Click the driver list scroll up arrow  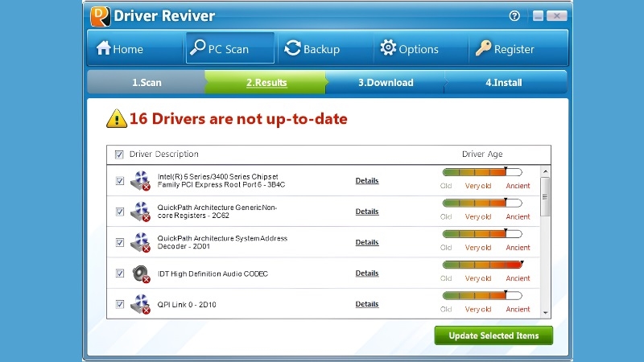click(546, 171)
